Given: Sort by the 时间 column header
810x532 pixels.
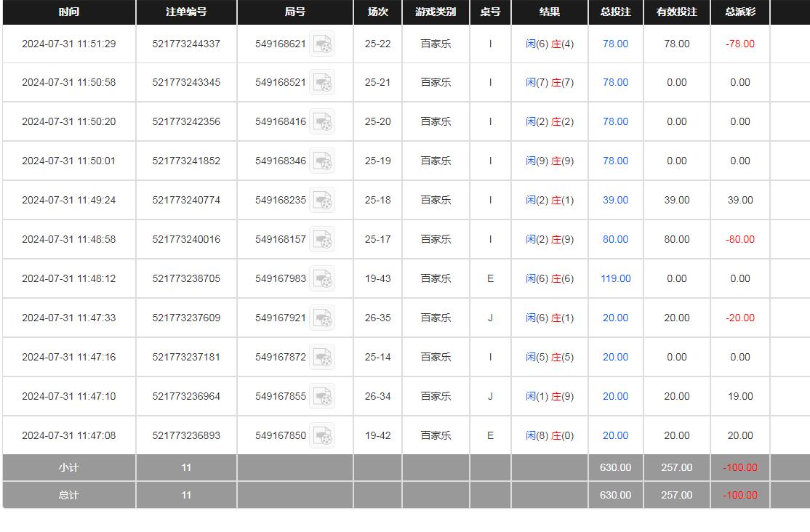Looking at the screenshot, I should [69, 12].
